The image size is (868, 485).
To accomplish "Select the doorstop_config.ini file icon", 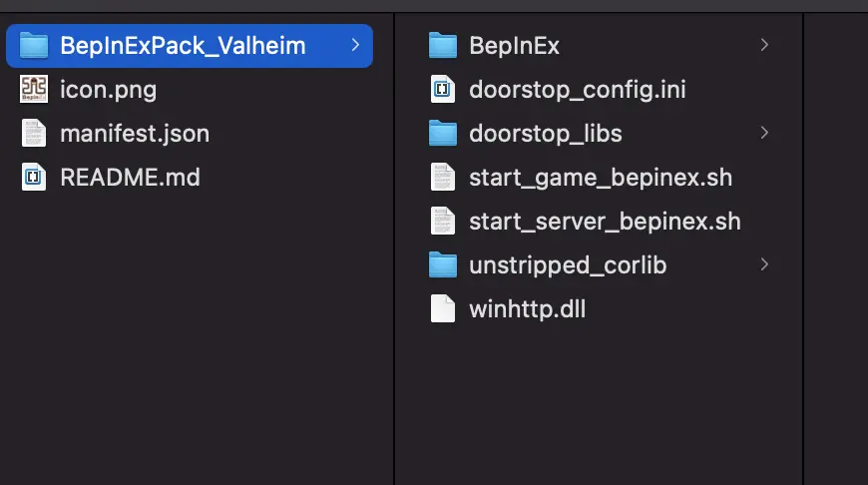I will tap(443, 89).
